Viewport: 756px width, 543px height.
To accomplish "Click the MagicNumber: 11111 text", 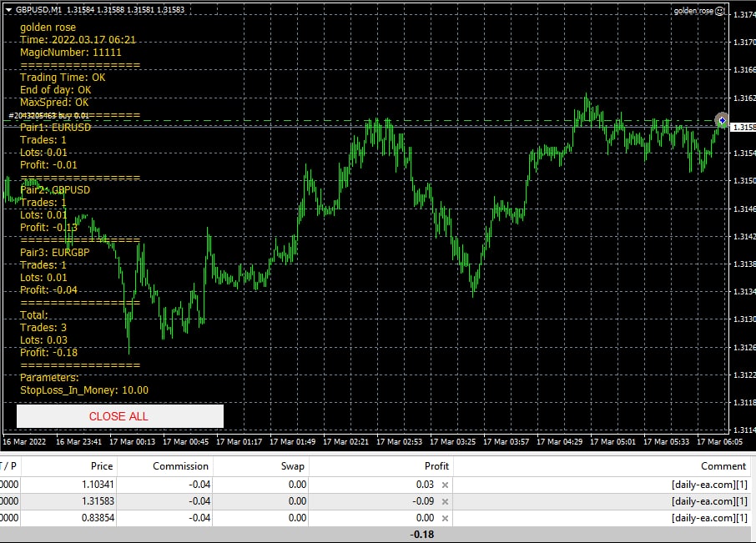I will [71, 53].
